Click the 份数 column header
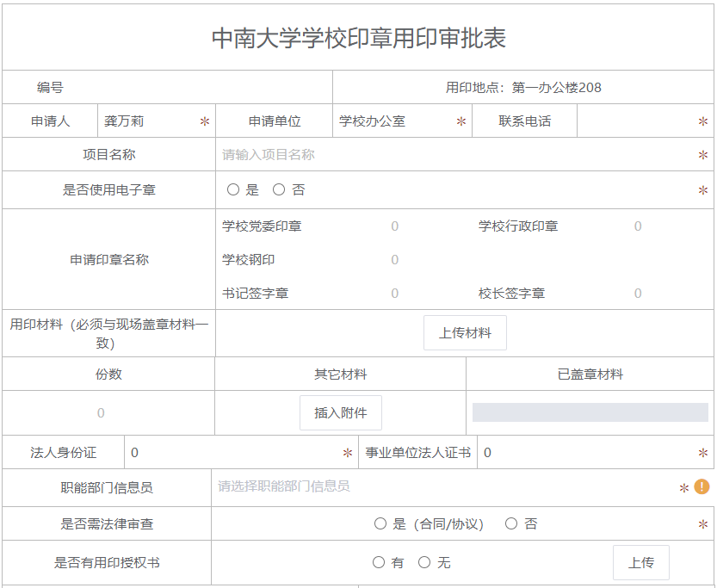717x588 pixels. (x=108, y=374)
